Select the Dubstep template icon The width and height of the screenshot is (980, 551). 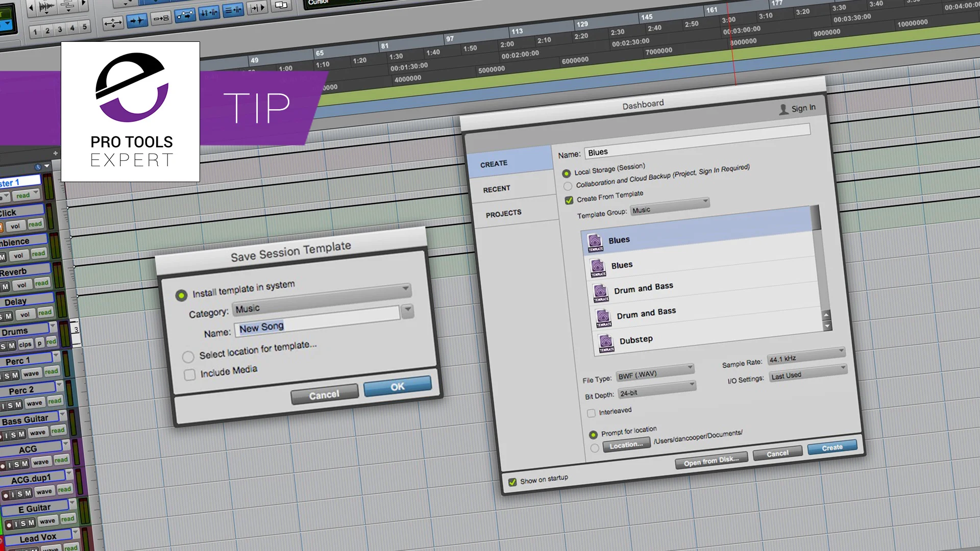click(x=607, y=341)
